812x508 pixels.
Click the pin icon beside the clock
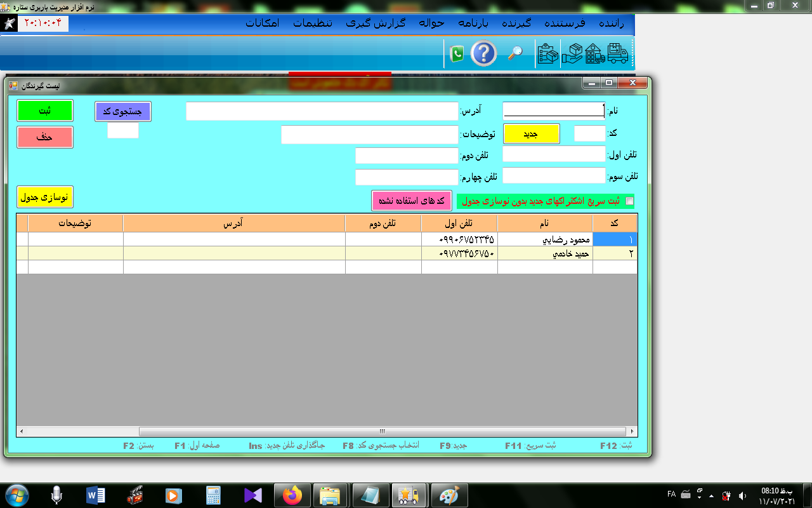pyautogui.click(x=10, y=23)
